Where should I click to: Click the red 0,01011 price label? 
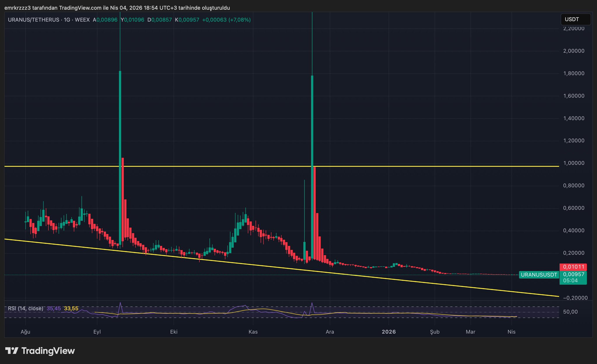573,267
